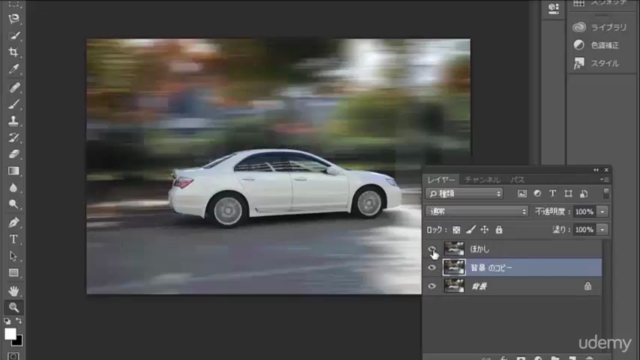The image size is (640, 360).
Task: Filter layers by type layers icon
Action: [x=553, y=194]
